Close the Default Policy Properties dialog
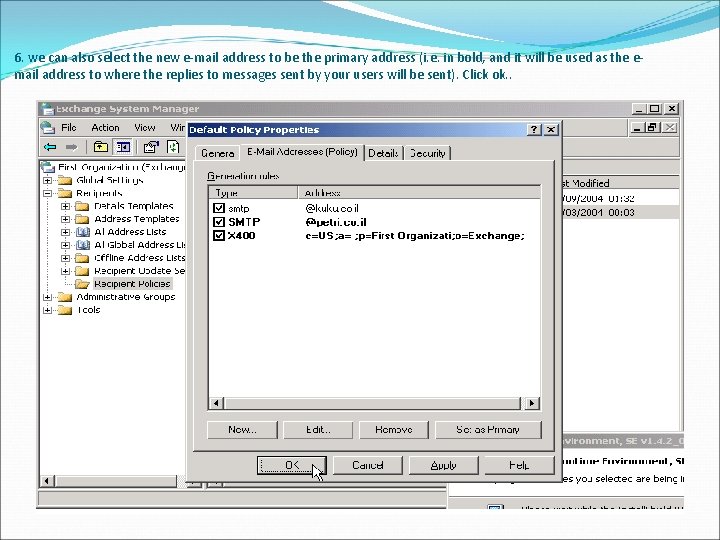Viewport: 720px width, 540px height. 551,129
